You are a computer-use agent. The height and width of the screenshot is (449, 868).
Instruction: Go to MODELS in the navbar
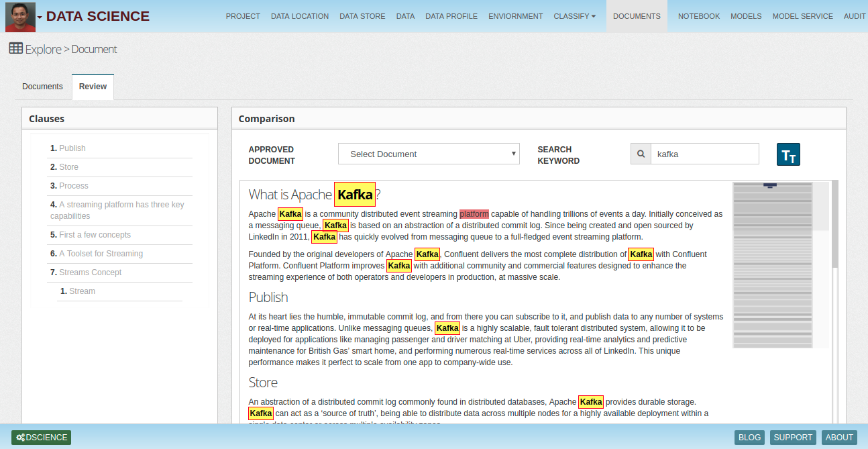746,16
